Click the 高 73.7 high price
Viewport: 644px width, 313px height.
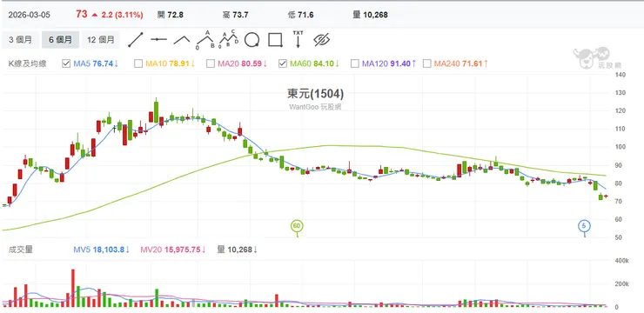pyautogui.click(x=235, y=15)
